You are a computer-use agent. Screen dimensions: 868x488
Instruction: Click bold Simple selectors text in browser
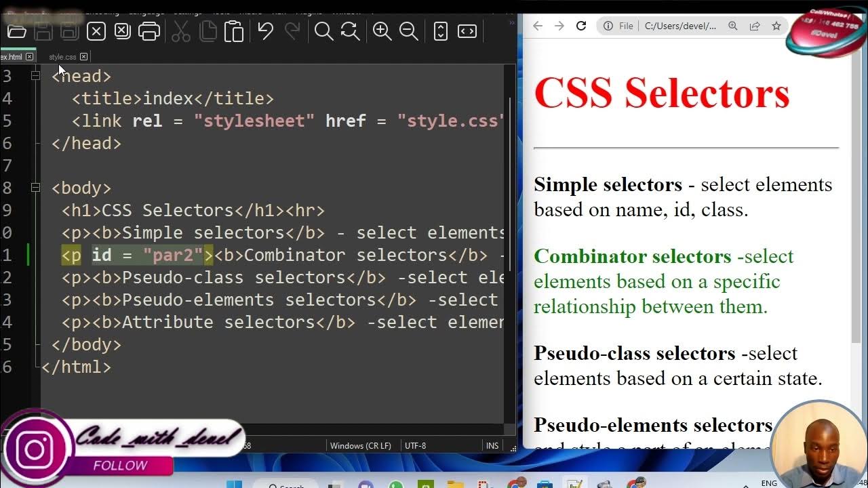[608, 184]
